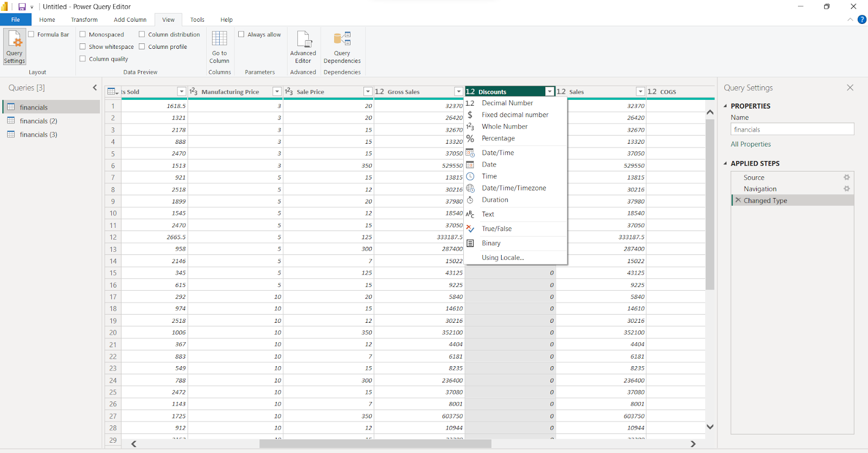Screen dimensions: 868x453
Task: Select financials query table icon
Action: click(x=11, y=107)
